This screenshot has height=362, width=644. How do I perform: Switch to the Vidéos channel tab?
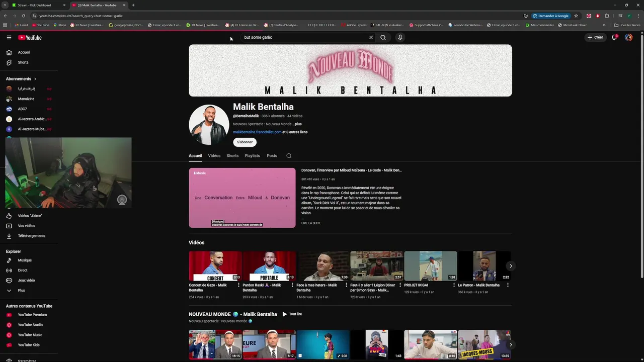[x=214, y=156]
